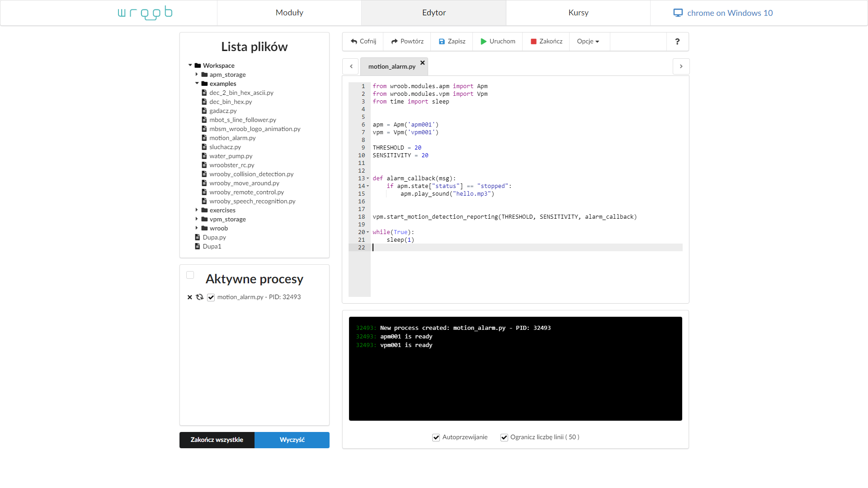Viewport: 868px width, 488px height.
Task: Open wrooby_move_around.py file
Action: [244, 183]
